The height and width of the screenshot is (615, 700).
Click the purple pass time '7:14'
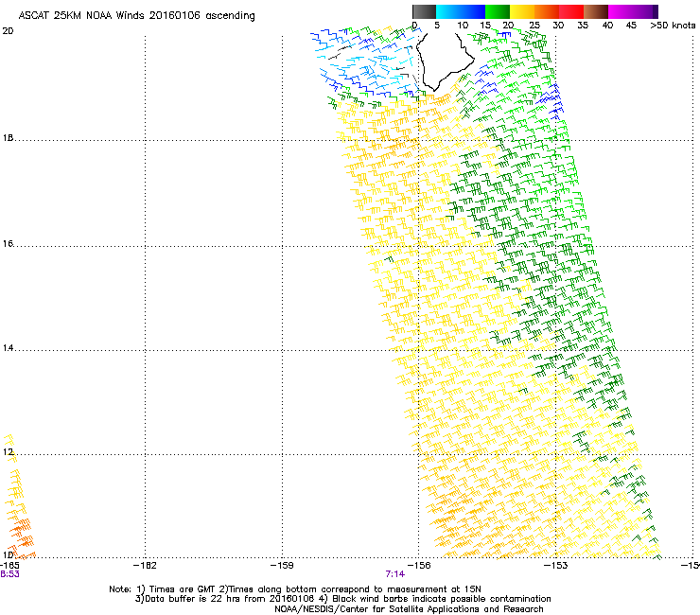coord(395,574)
